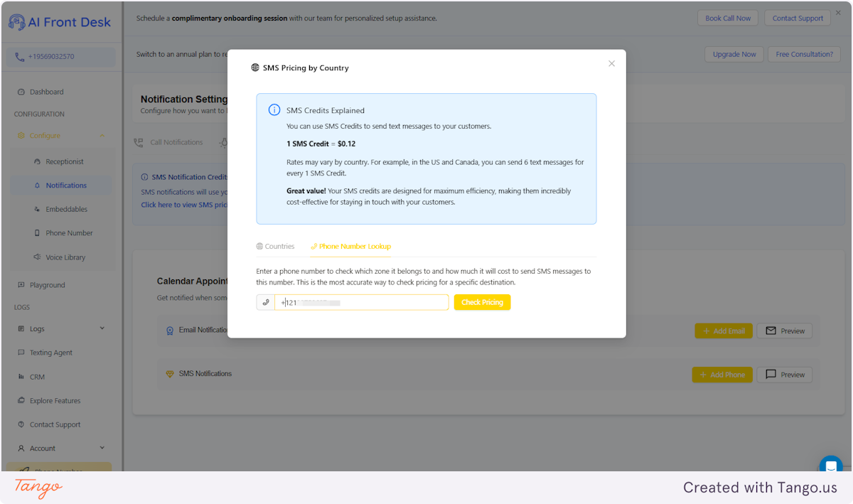This screenshot has width=853, height=504.
Task: Click the Account person icon
Action: [21, 449]
